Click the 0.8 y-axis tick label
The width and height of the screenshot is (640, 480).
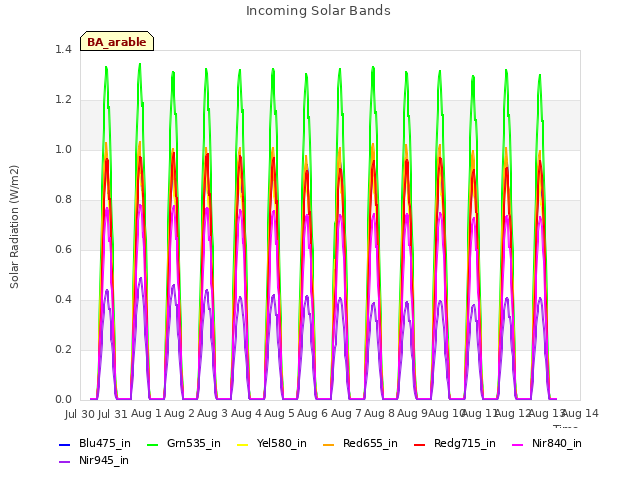click(63, 200)
